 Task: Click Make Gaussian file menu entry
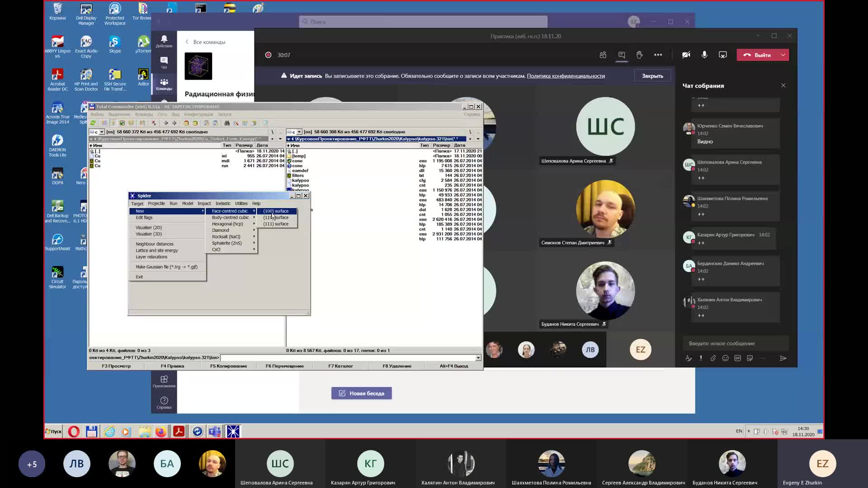tap(167, 267)
